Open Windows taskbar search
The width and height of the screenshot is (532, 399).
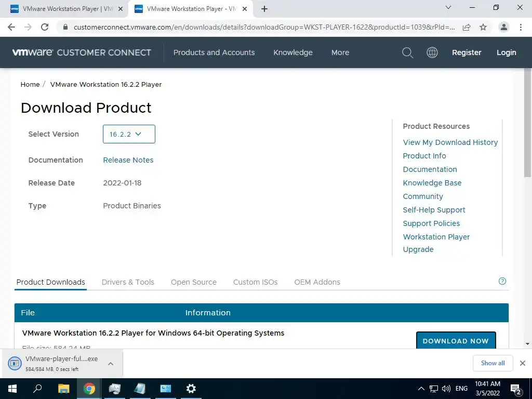click(x=37, y=389)
